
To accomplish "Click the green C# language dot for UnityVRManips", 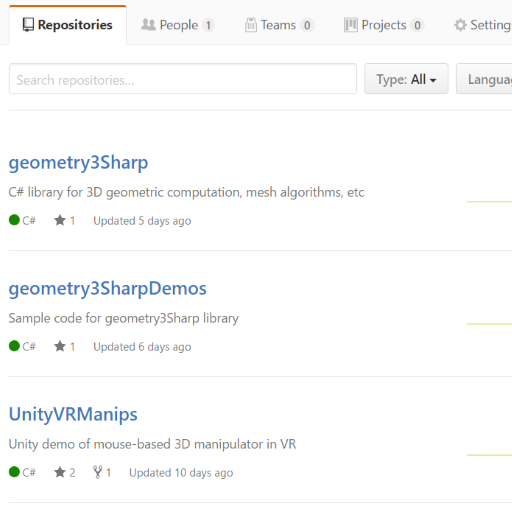I will (x=14, y=472).
